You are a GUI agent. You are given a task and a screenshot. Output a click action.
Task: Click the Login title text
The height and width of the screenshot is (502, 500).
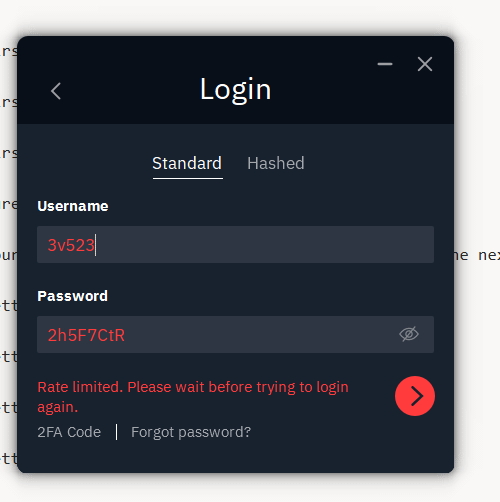click(x=236, y=89)
